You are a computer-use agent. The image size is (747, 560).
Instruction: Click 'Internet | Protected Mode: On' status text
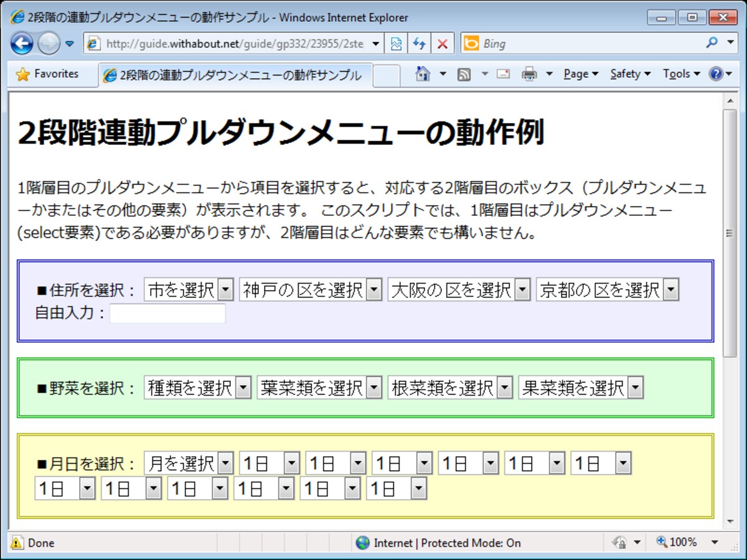(x=447, y=543)
